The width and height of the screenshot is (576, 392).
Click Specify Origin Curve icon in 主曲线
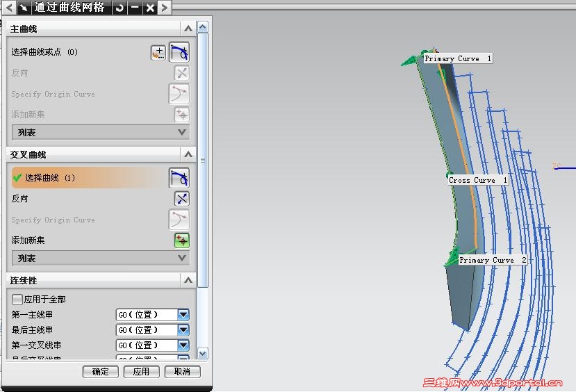tap(179, 94)
